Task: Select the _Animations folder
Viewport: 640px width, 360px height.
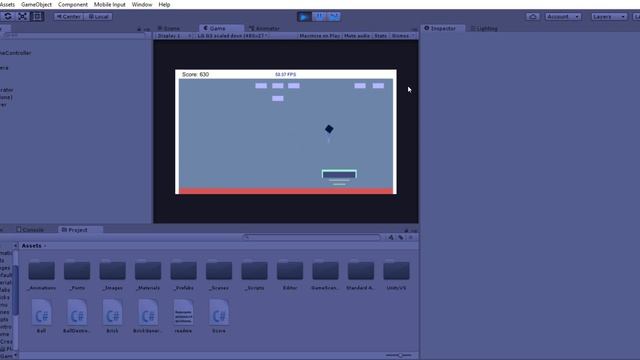Action: tap(41, 274)
